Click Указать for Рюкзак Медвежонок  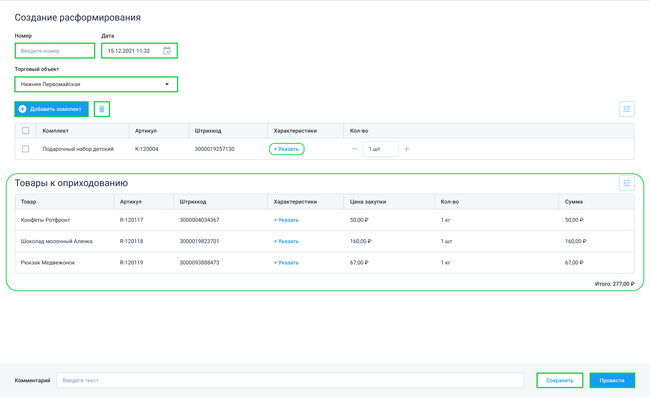(x=286, y=262)
